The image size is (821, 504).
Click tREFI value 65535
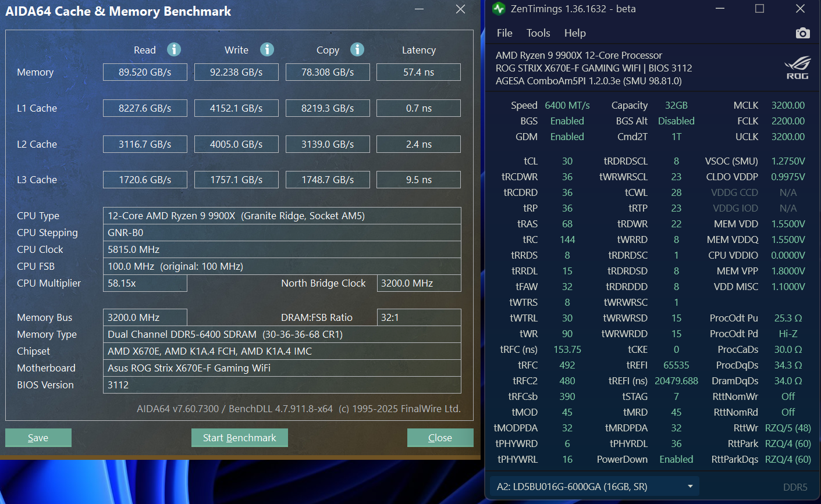tap(676, 365)
